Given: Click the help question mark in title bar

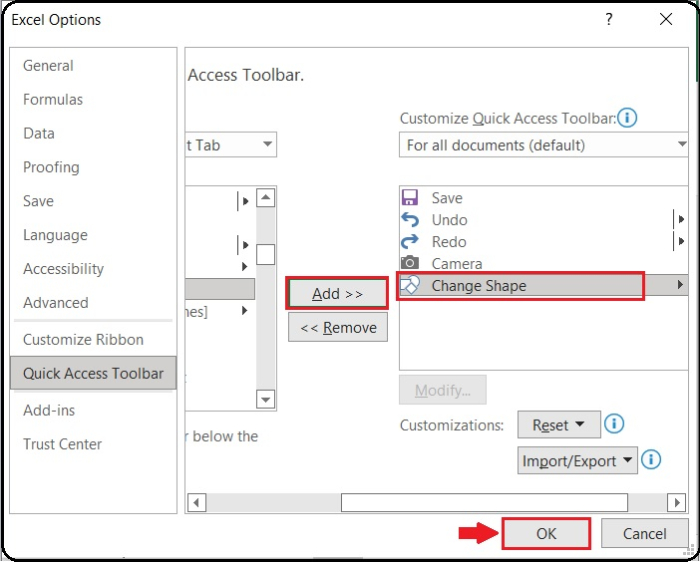Looking at the screenshot, I should pos(609,19).
